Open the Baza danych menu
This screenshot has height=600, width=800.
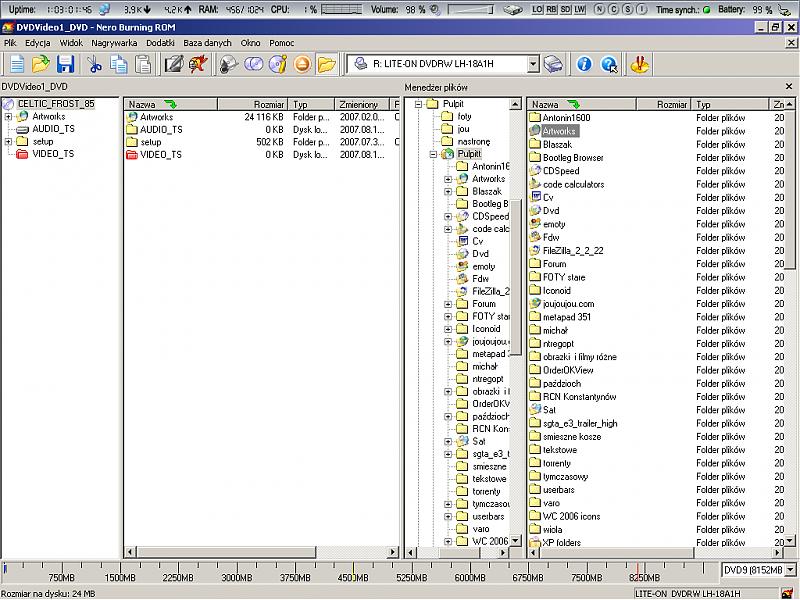pyautogui.click(x=207, y=43)
